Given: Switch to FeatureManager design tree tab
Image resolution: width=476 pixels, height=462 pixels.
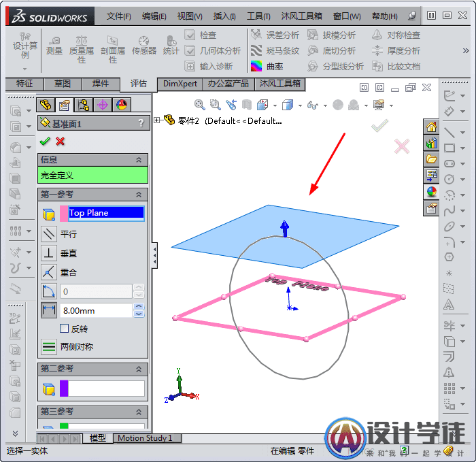Looking at the screenshot, I should click(46, 105).
